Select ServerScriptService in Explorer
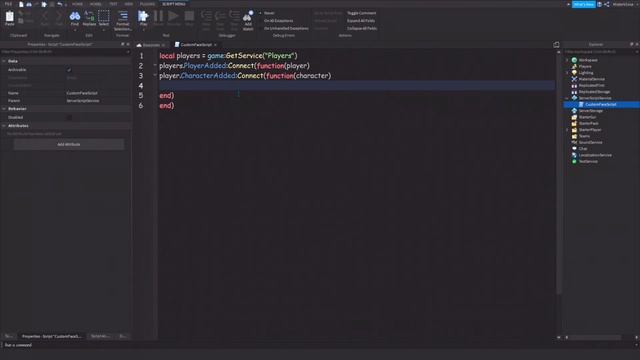The image size is (640, 360). pyautogui.click(x=595, y=98)
